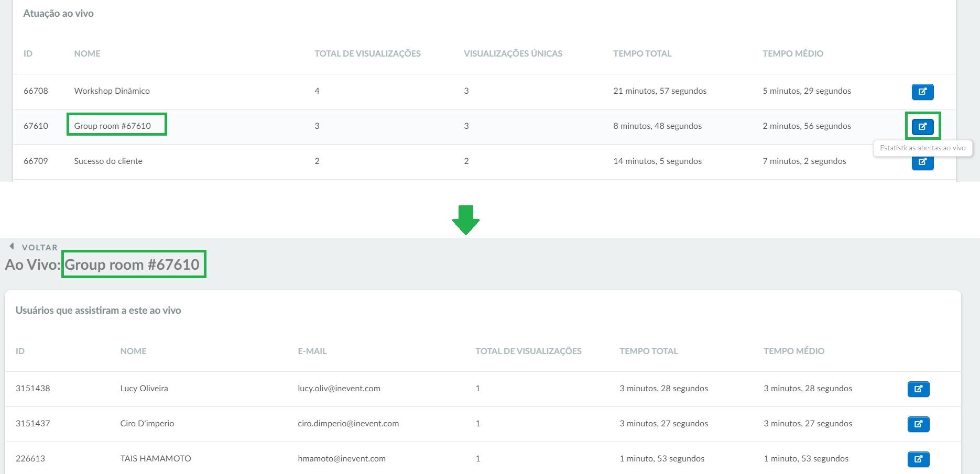980x474 pixels.
Task: Click '21 minutos, 57 segundos' total time
Action: (660, 91)
